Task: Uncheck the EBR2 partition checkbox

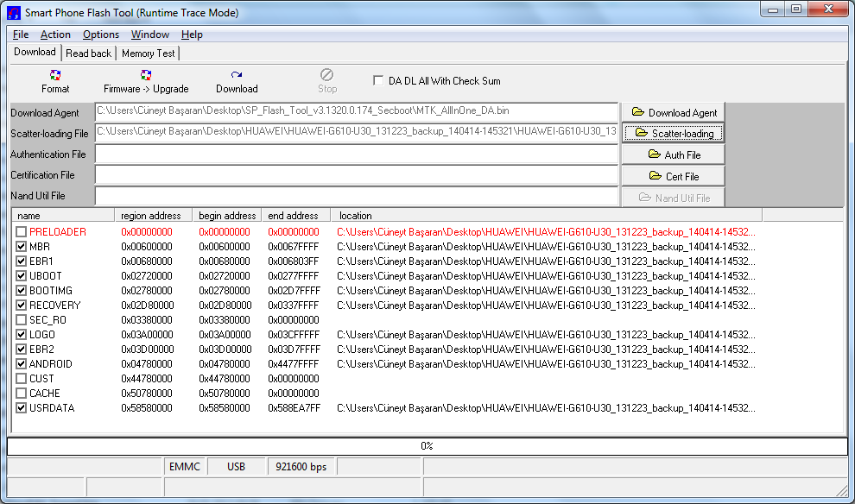Action: tap(22, 350)
